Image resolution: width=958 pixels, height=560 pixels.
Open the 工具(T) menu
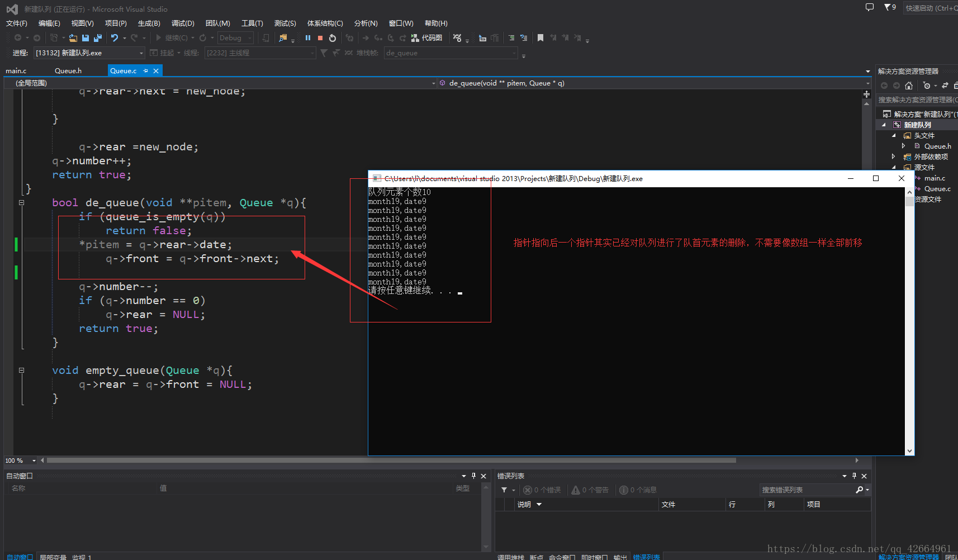[252, 23]
